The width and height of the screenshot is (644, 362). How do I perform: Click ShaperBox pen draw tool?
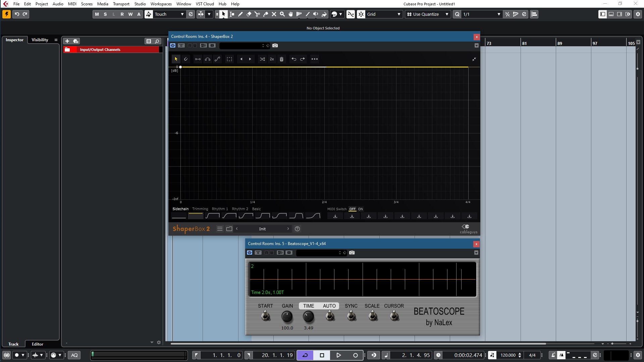[x=186, y=59]
